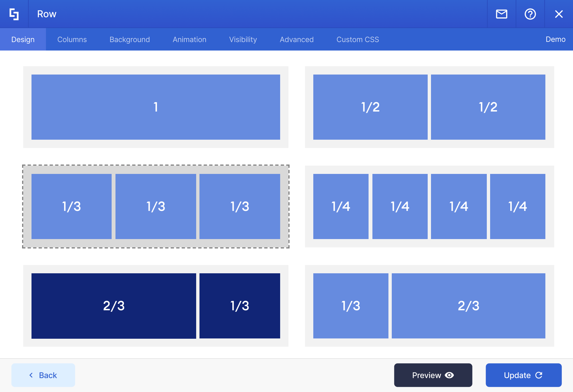Select the dashed three-thirds column layout
The width and height of the screenshot is (573, 392).
(x=156, y=206)
